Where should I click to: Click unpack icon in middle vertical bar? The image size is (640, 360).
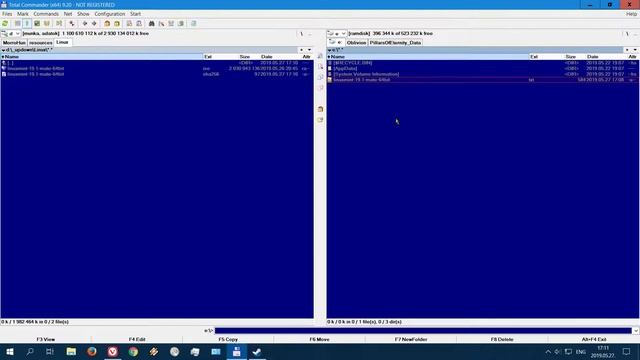click(320, 120)
